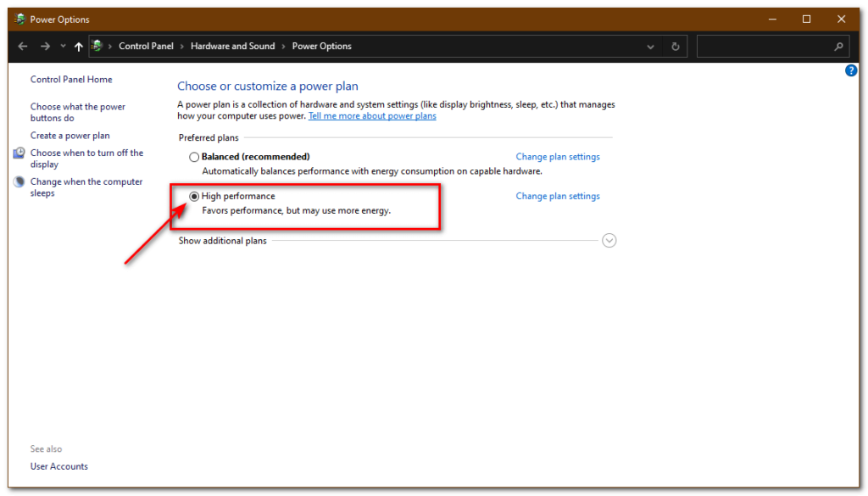This screenshot has height=496, width=868.
Task: Click Power Options breadcrumb
Action: point(321,46)
